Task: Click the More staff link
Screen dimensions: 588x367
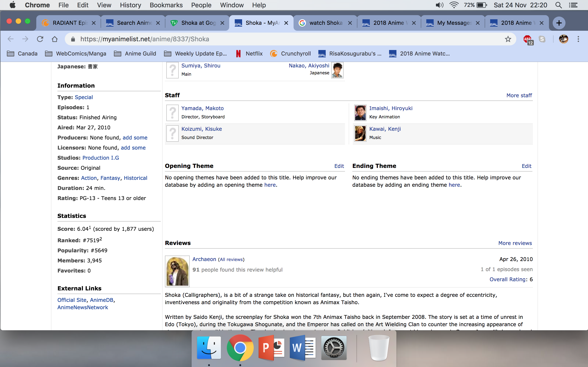Action: tap(519, 95)
